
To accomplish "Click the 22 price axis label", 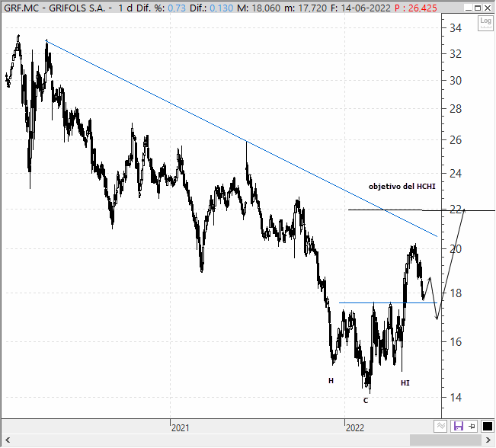I will (x=456, y=210).
